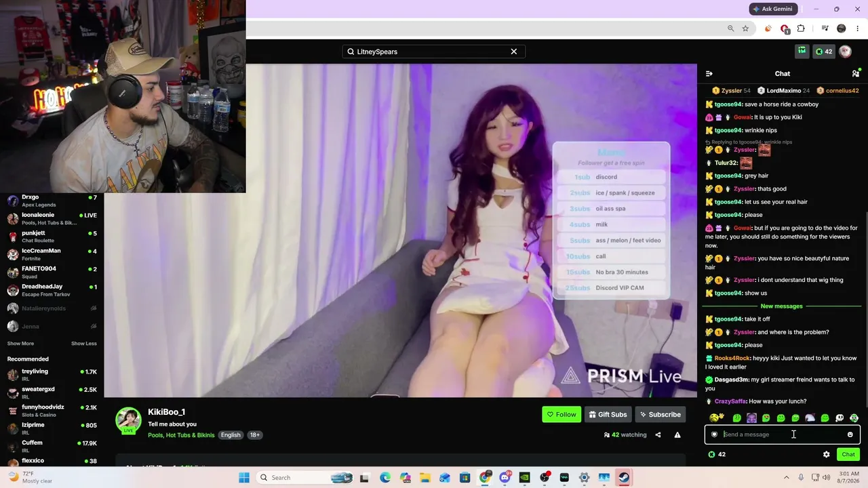Bookmark this page with the star icon
Screen dimensions: 868x488
[x=745, y=28]
